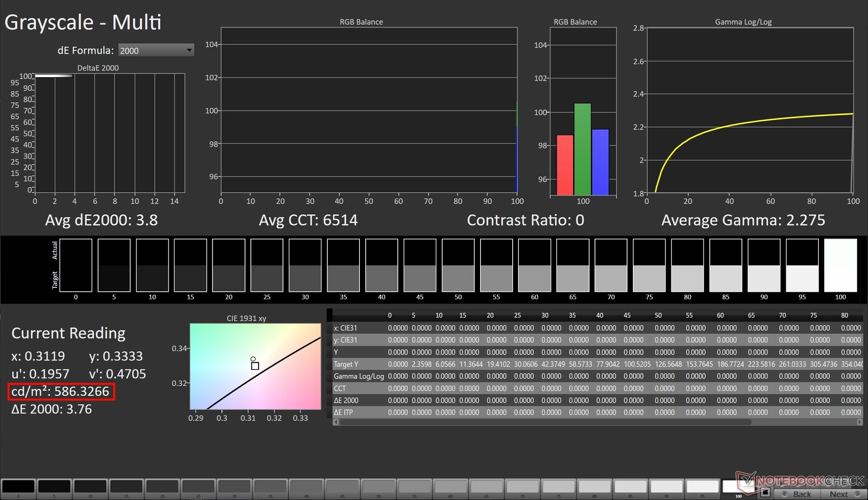This screenshot has height=500, width=868.
Task: Click the Target Y row label in table
Action: 346,364
